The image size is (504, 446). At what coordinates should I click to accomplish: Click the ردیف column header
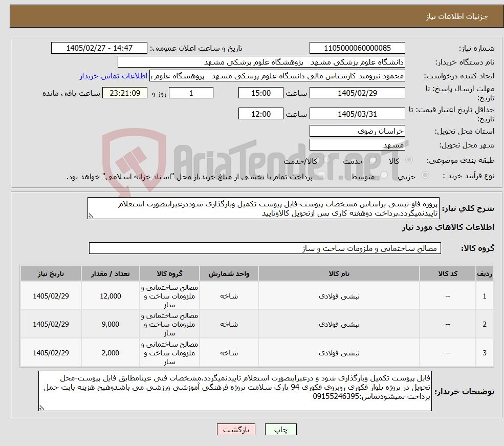coord(485,273)
